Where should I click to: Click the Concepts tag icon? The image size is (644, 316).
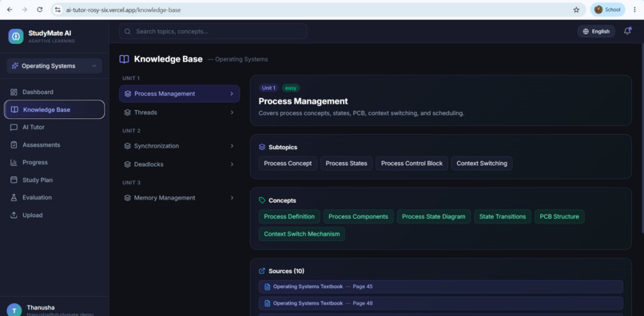click(262, 200)
